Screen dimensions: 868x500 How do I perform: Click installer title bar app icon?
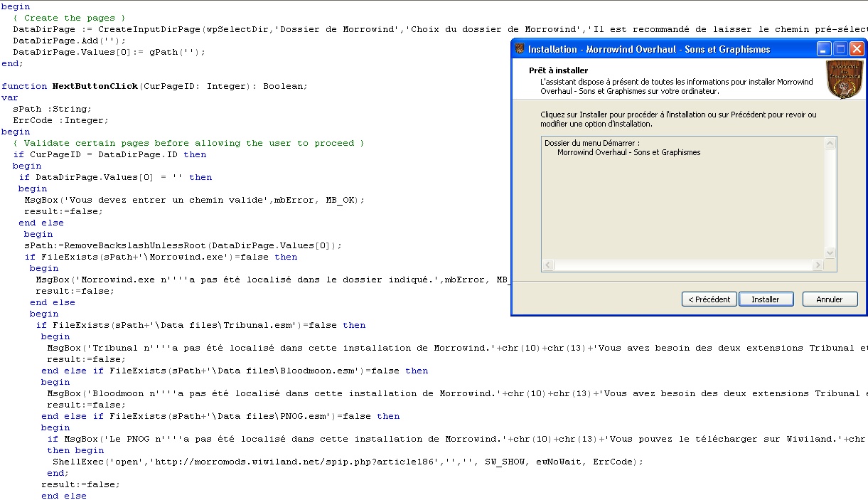520,49
